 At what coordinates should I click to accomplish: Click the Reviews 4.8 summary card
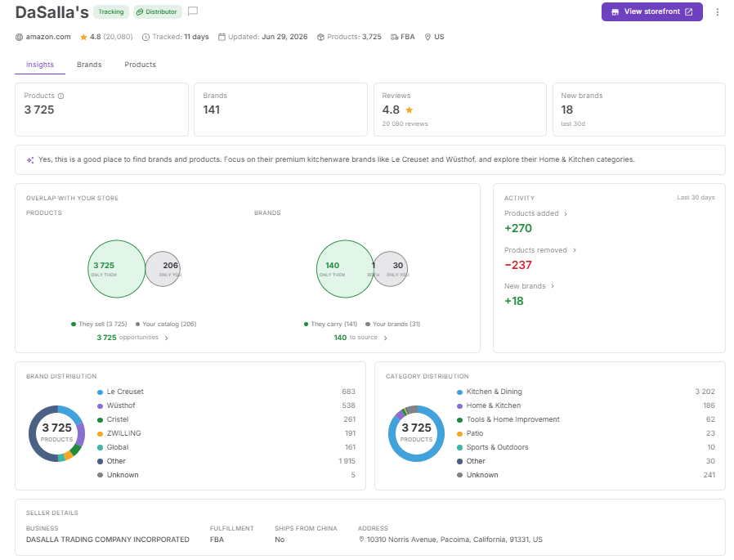coord(459,110)
